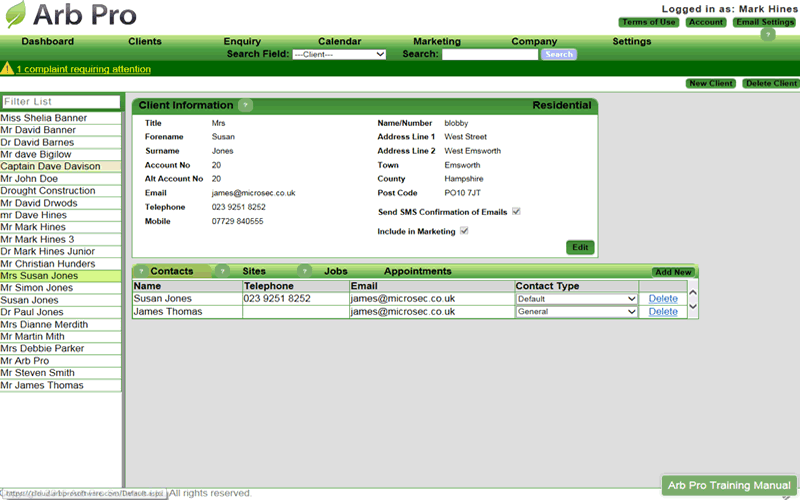Select client Mr Arb Pro
The height and width of the screenshot is (500, 800).
[60, 361]
